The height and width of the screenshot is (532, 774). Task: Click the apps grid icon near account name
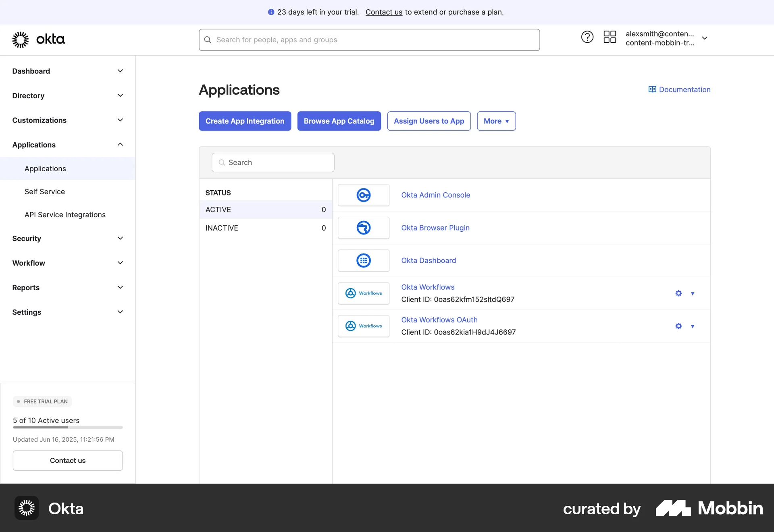coord(610,37)
